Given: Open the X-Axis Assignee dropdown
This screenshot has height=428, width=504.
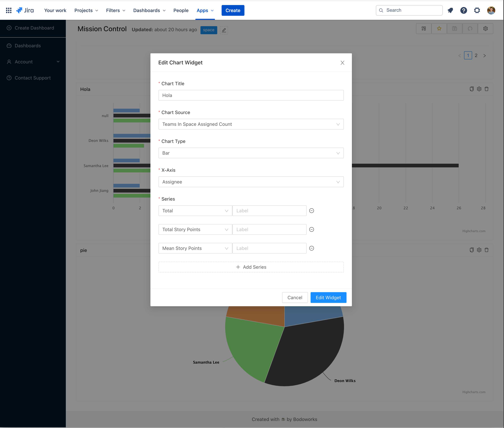Looking at the screenshot, I should click(251, 182).
